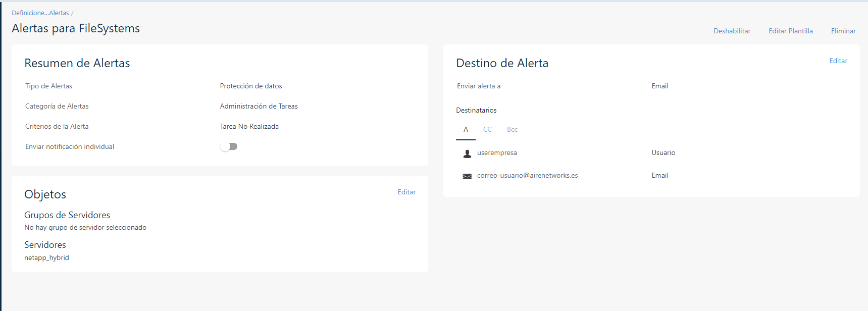868x311 pixels.
Task: Click Eliminar to delete the alert
Action: (843, 31)
